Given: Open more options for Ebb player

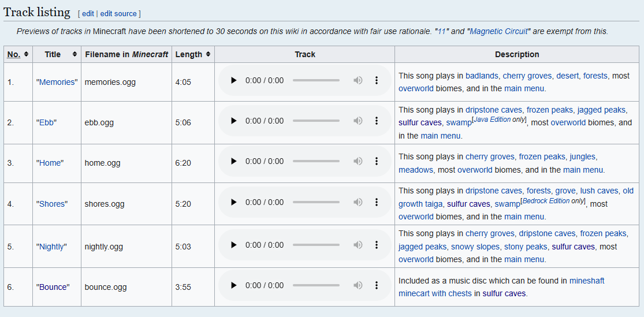Looking at the screenshot, I should pyautogui.click(x=376, y=121).
